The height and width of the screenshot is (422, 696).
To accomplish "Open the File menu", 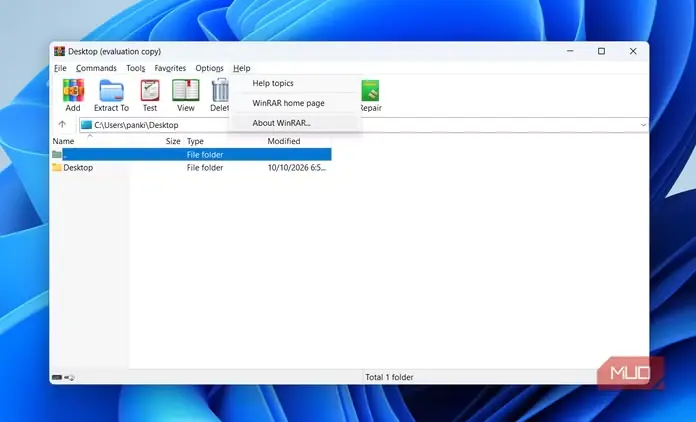I will [60, 68].
